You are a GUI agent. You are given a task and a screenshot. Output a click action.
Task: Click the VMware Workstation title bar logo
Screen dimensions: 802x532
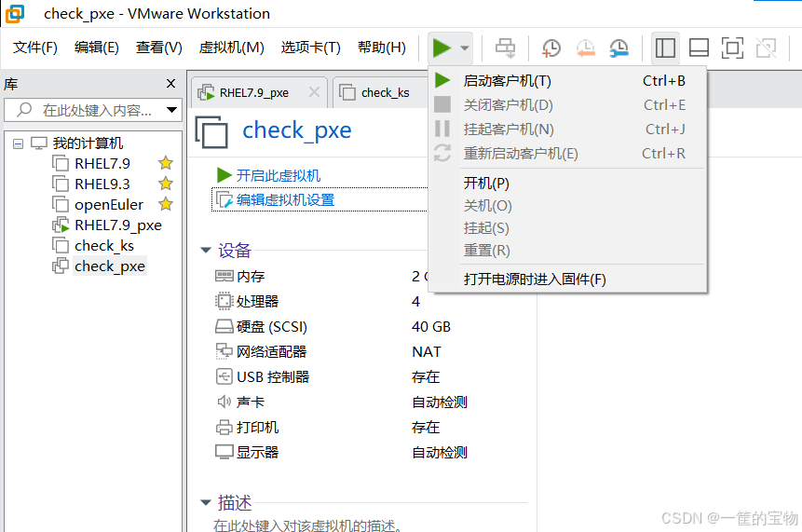pyautogui.click(x=14, y=14)
